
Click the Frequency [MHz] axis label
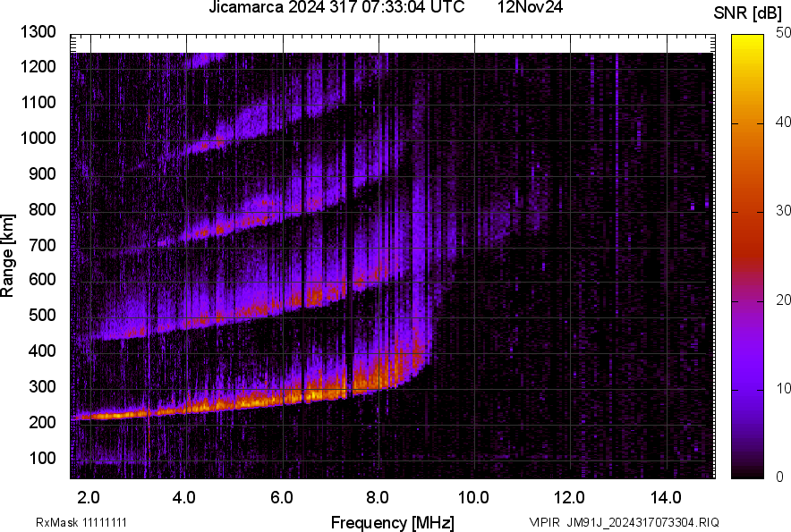pyautogui.click(x=392, y=522)
